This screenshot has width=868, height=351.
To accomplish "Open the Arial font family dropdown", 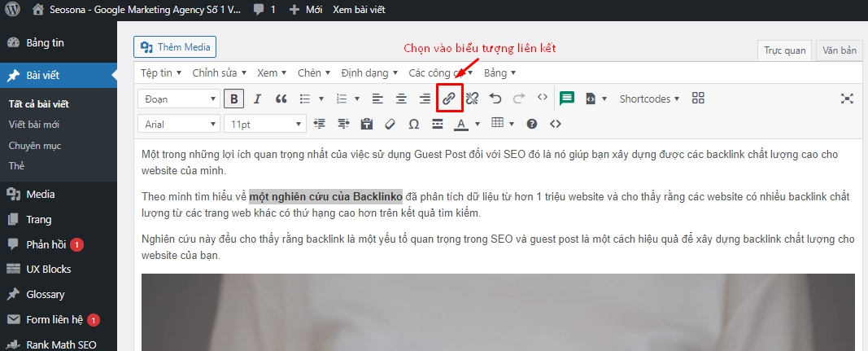I will pyautogui.click(x=177, y=124).
